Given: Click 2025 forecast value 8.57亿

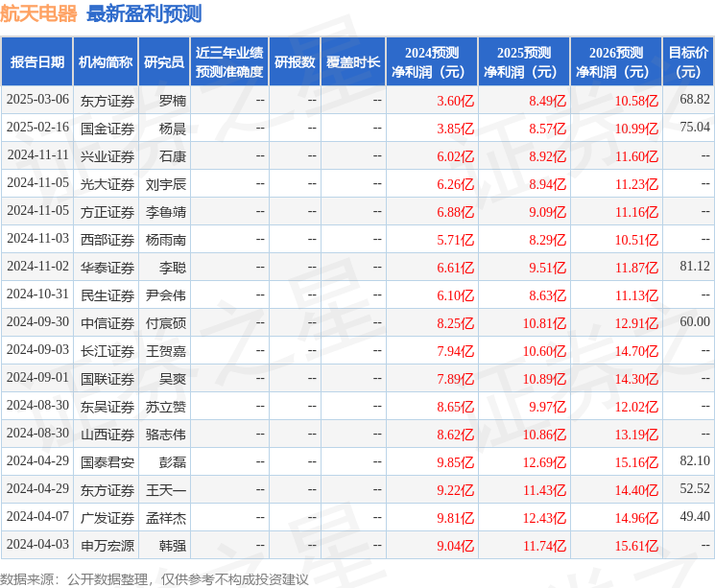Looking at the screenshot, I should [x=548, y=129].
